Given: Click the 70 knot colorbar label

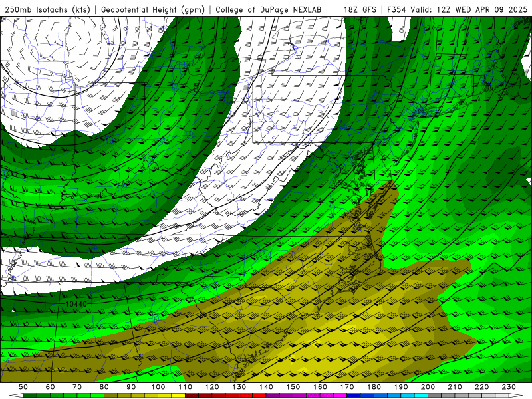Looking at the screenshot, I should pyautogui.click(x=77, y=387).
